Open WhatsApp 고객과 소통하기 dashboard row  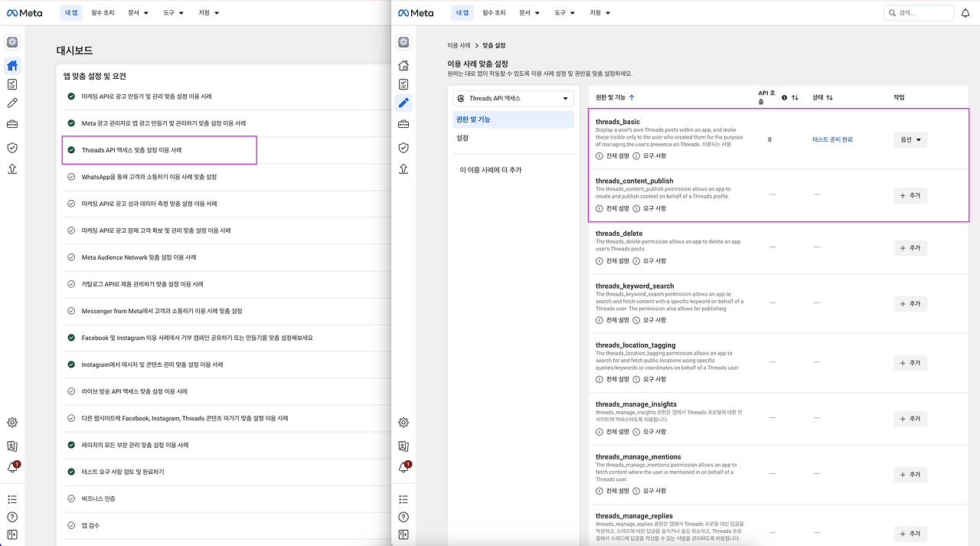point(227,177)
